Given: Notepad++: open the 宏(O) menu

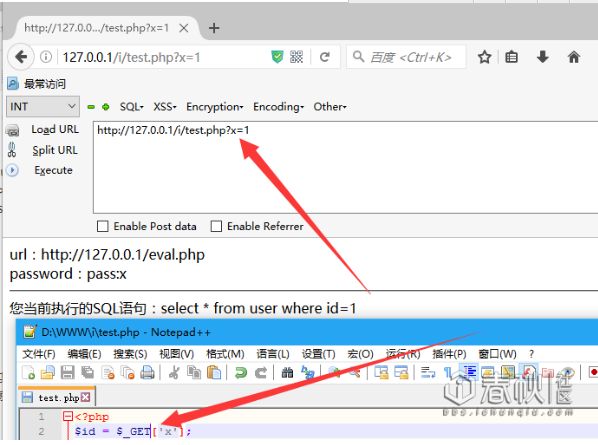Looking at the screenshot, I should point(360,354).
